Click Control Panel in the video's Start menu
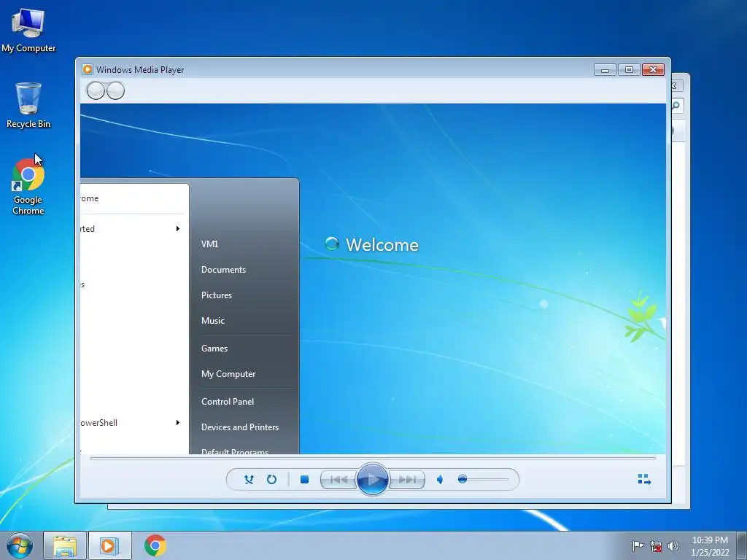Screen dimensions: 747x560 228,402
